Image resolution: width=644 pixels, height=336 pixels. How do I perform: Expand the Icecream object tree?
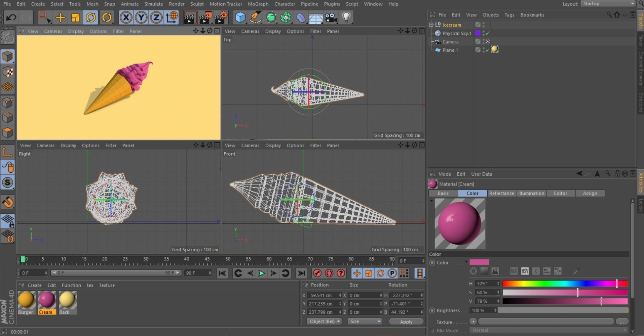[x=431, y=25]
